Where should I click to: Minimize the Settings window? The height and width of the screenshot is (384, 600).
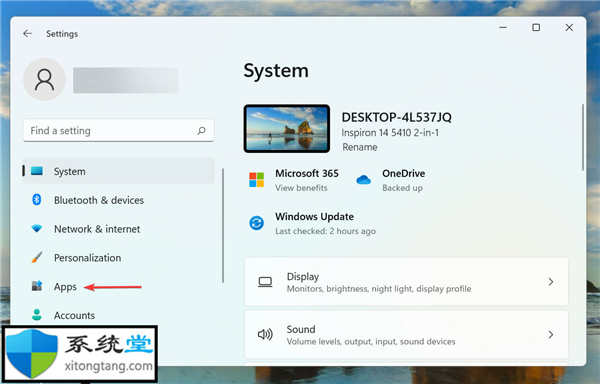pyautogui.click(x=503, y=28)
